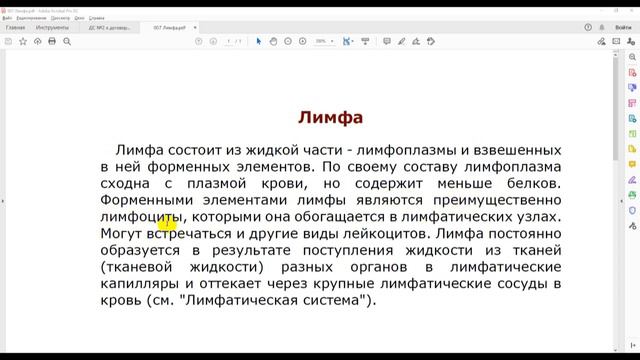Open the green Export PDF tool icon

[632, 133]
